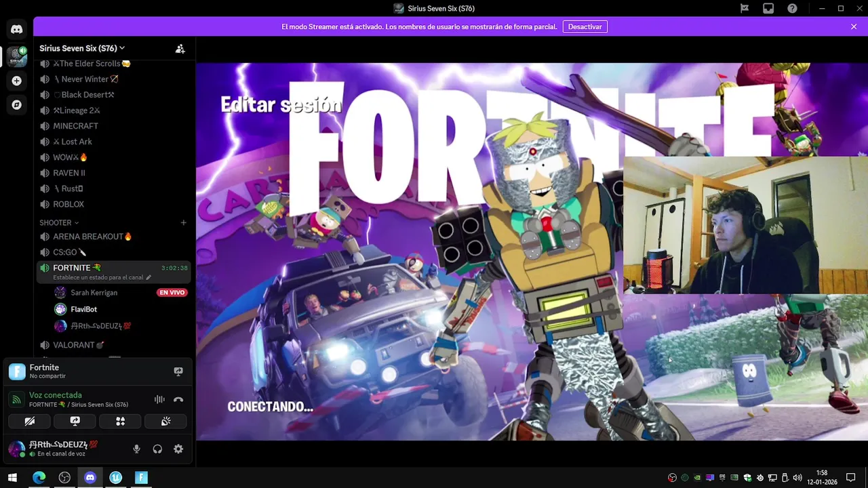Join the WOW voice channel
868x488 pixels.
(113, 157)
